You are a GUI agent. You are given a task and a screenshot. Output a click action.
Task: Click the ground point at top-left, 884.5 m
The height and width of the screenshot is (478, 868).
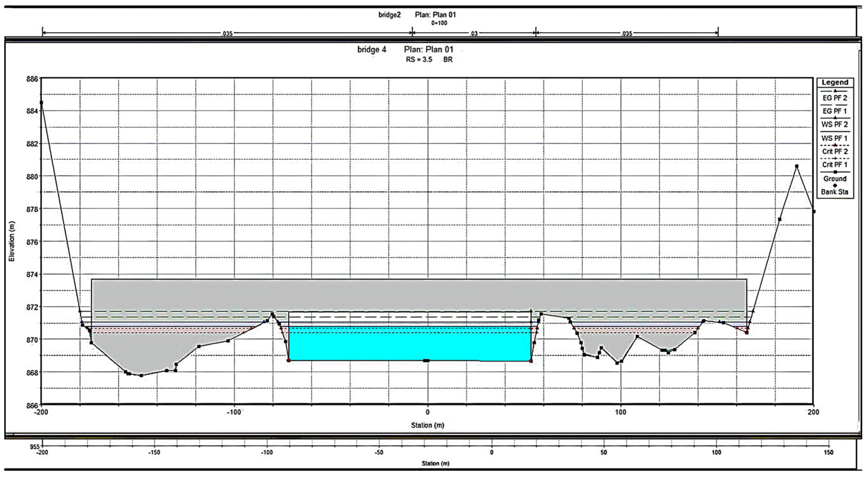(41, 103)
